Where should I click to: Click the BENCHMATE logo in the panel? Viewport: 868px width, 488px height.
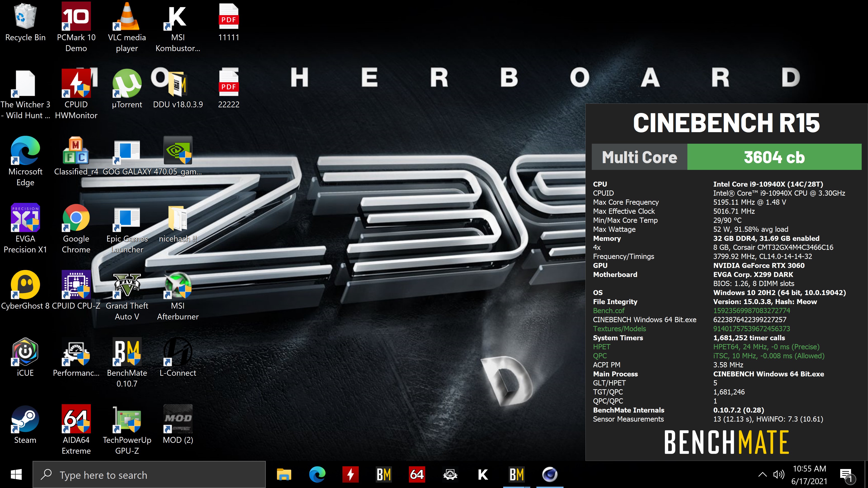tap(726, 442)
